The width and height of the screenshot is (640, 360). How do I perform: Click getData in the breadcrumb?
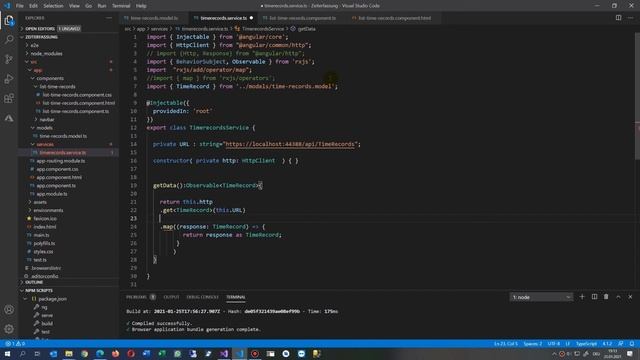306,29
